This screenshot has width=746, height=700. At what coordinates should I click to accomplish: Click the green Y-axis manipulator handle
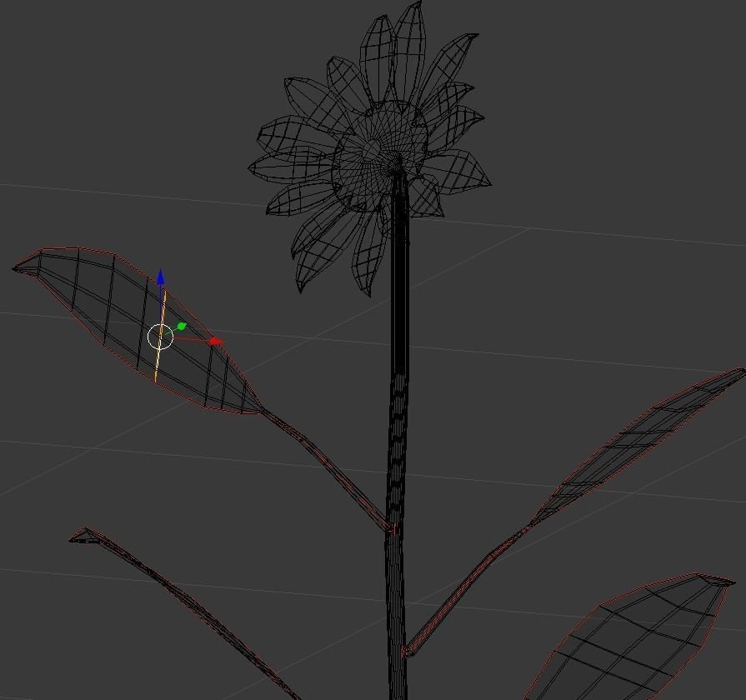[x=182, y=326]
